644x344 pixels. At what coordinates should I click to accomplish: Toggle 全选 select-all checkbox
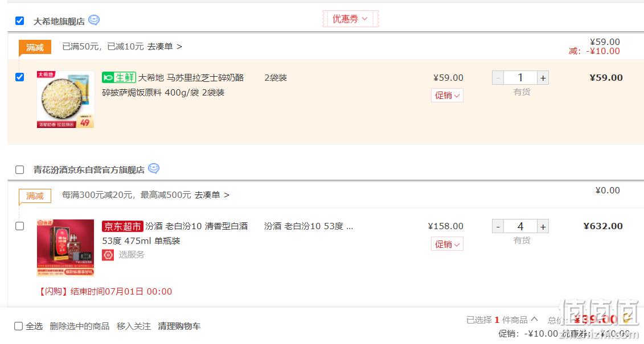coord(18,326)
